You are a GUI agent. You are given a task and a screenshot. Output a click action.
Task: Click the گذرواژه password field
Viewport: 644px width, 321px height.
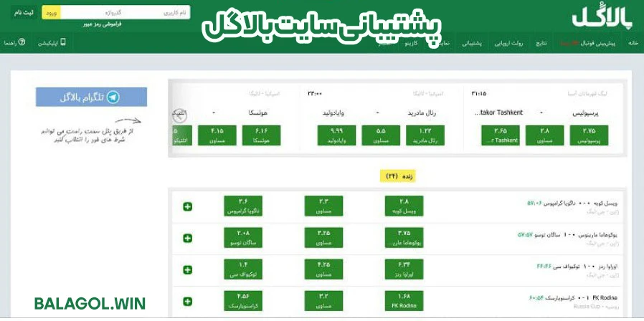pos(93,13)
